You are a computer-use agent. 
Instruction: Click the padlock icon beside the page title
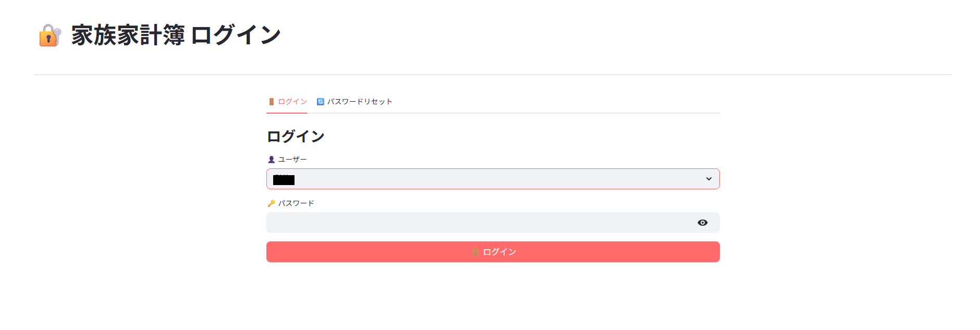click(x=50, y=35)
